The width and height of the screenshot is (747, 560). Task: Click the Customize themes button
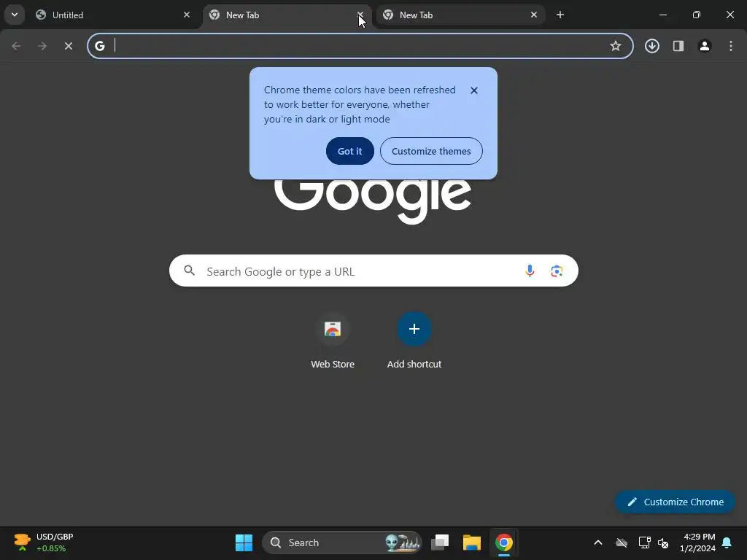pos(431,151)
